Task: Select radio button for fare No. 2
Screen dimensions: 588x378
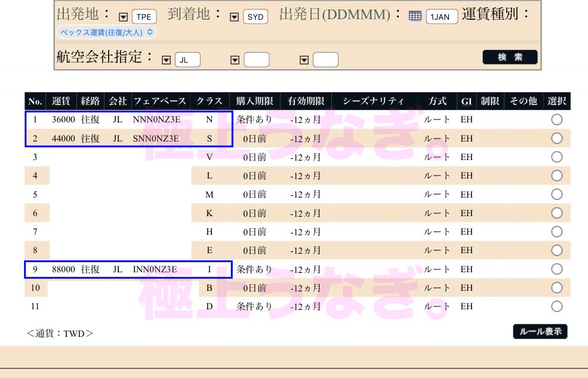Action: 557,139
